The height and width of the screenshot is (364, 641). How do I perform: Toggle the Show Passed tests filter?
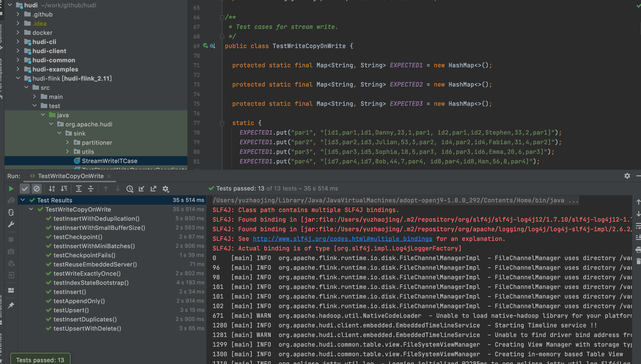(x=25, y=188)
